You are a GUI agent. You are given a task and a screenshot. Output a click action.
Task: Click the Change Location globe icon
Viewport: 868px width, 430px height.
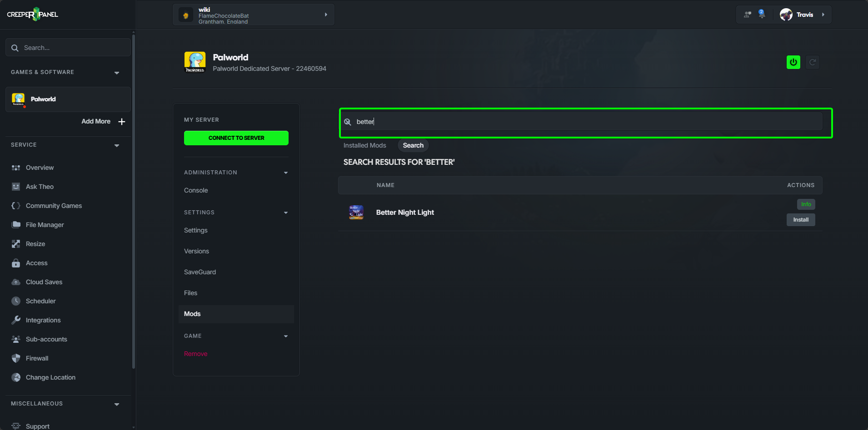pos(16,377)
